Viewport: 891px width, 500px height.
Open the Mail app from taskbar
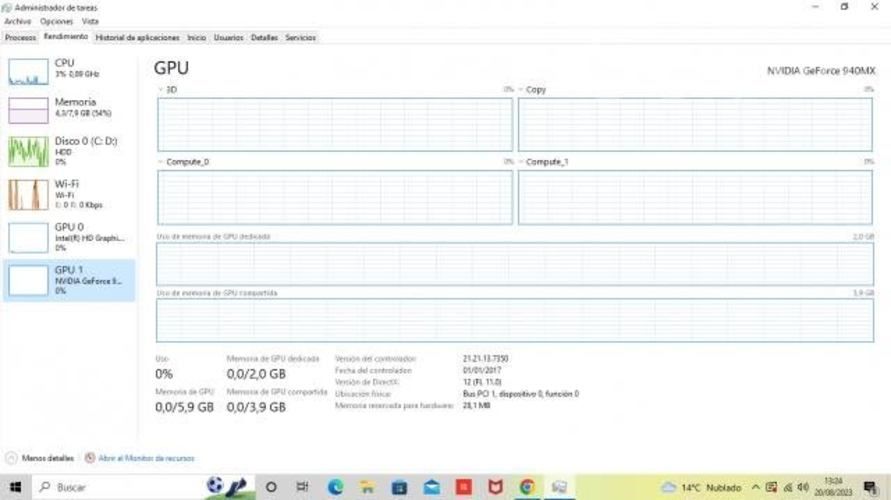pos(431,487)
